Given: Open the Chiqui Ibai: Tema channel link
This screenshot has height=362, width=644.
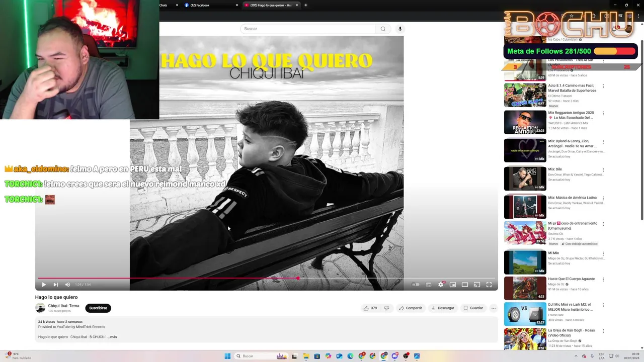Looking at the screenshot, I should [x=63, y=306].
